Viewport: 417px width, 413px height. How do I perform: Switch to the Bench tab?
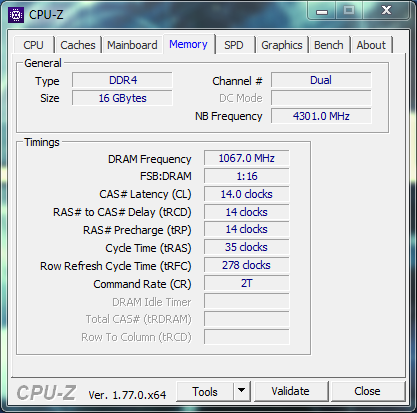329,45
